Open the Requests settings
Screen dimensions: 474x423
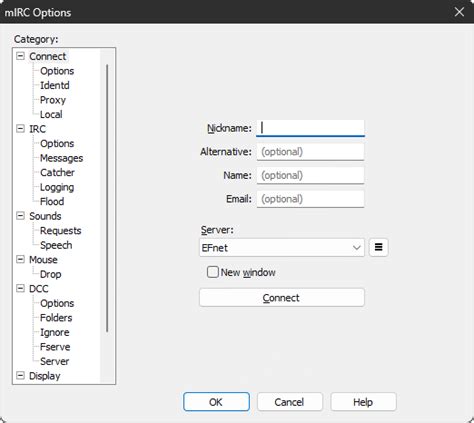pos(60,231)
